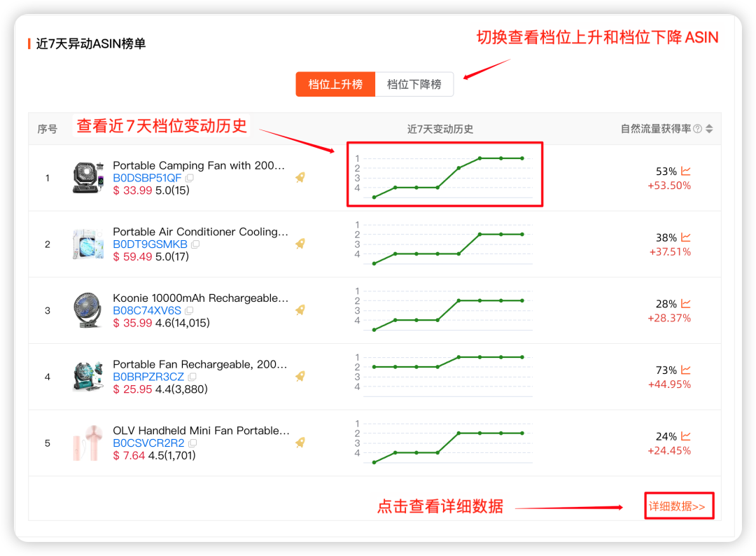Click the orange trend icon next to 38%
The height and width of the screenshot is (556, 756).
pyautogui.click(x=684, y=237)
